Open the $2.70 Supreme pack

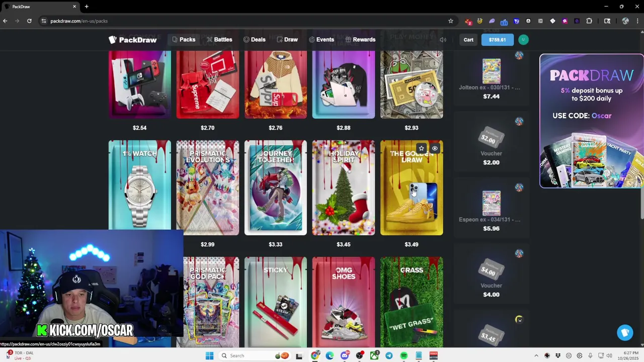[207, 84]
